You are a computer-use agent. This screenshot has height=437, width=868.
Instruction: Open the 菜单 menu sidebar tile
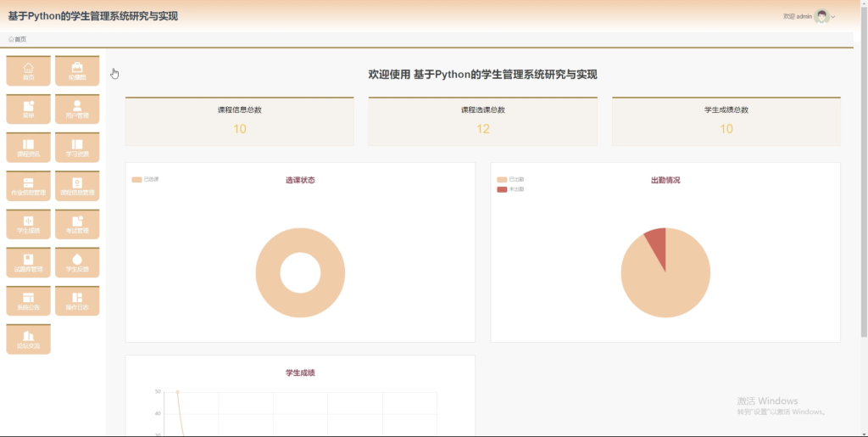point(28,109)
